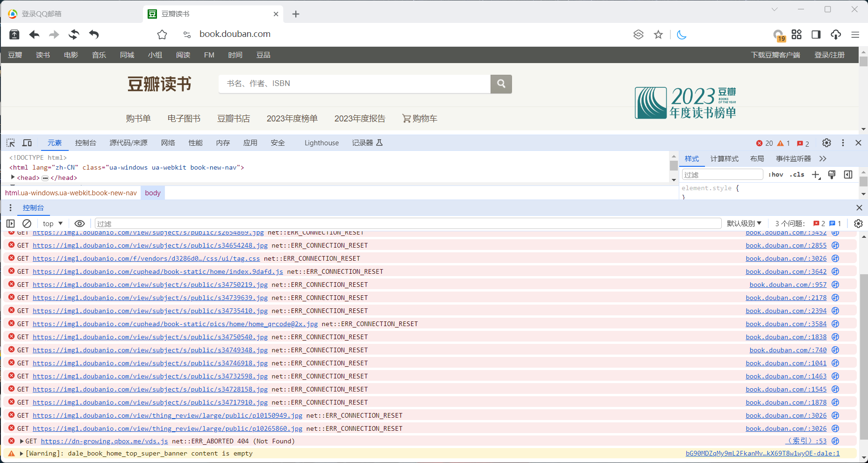Select 计算样式 styles tab
Image resolution: width=868 pixels, height=463 pixels.
(x=725, y=159)
